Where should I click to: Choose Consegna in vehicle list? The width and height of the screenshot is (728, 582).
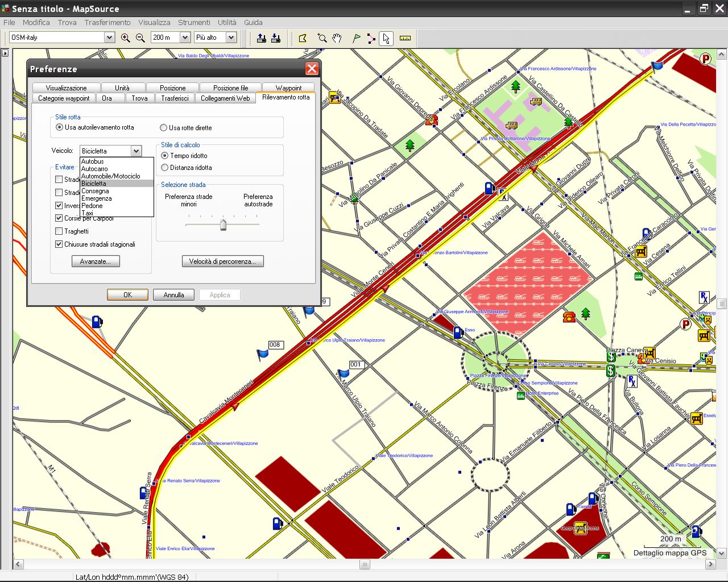pos(117,191)
